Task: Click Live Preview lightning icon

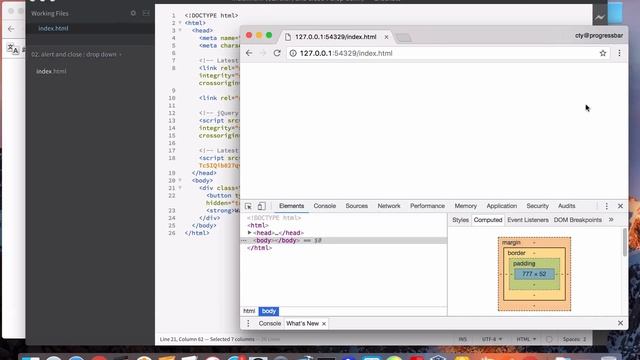Action: (600, 17)
